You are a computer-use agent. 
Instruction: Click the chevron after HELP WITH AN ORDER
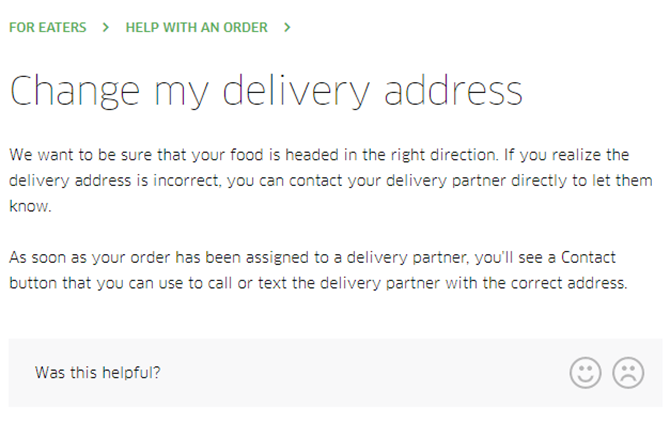(287, 27)
